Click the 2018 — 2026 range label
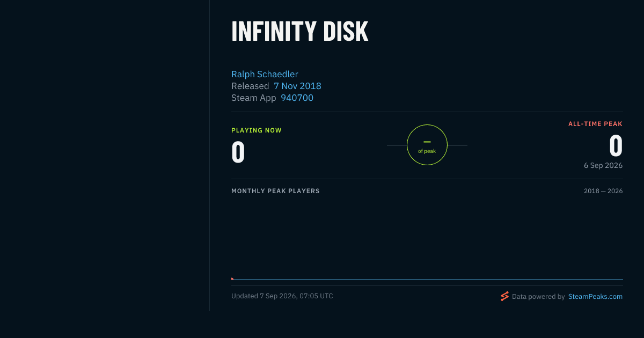The height and width of the screenshot is (338, 644). pyautogui.click(x=603, y=191)
